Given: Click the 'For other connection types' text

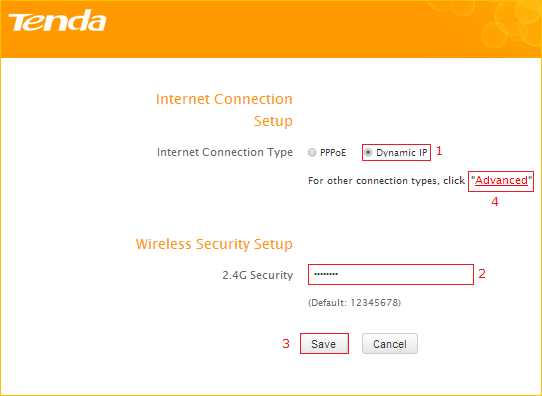Looking at the screenshot, I should click(x=386, y=181).
